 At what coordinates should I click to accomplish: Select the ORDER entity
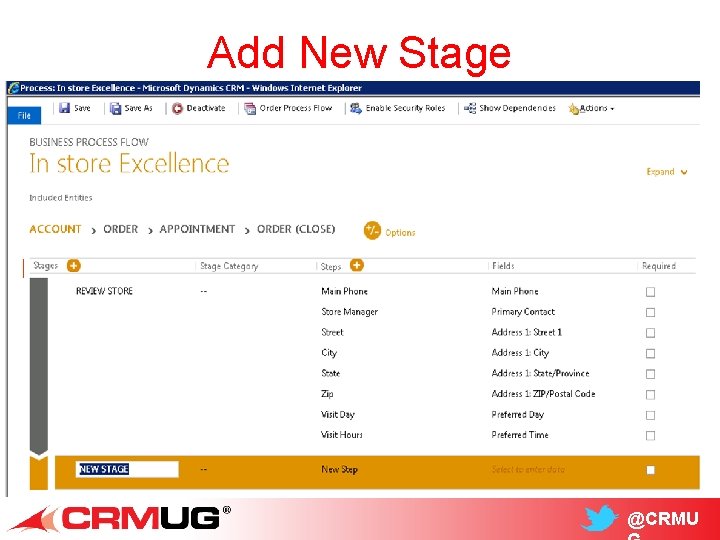[120, 229]
